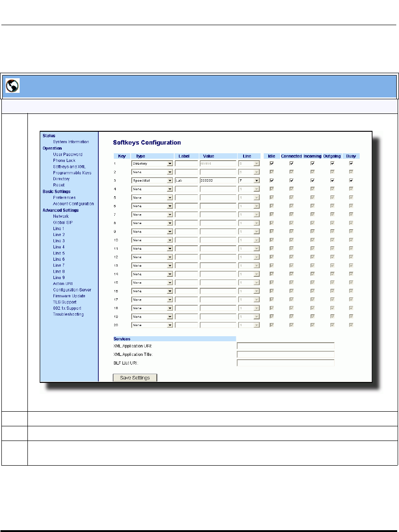Open Line 5 settings

click(x=59, y=253)
